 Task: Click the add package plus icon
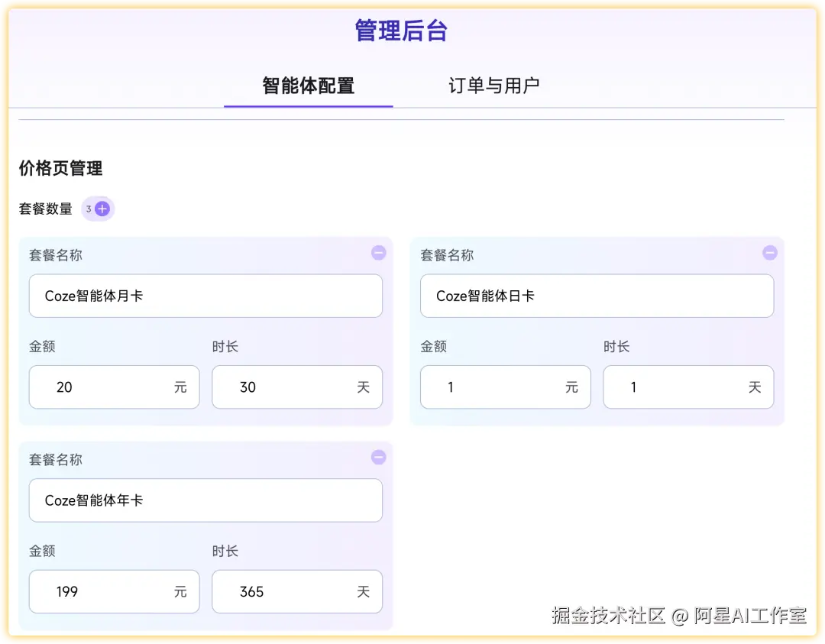(x=103, y=208)
